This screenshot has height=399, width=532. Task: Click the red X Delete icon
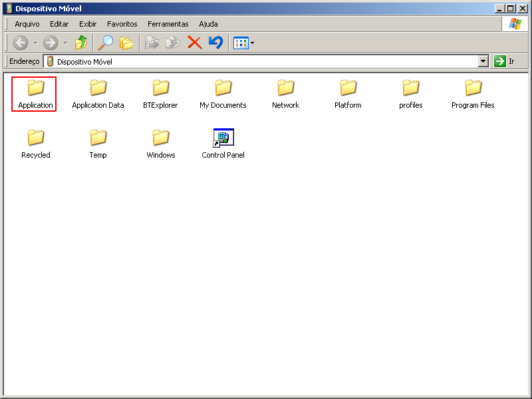[195, 43]
